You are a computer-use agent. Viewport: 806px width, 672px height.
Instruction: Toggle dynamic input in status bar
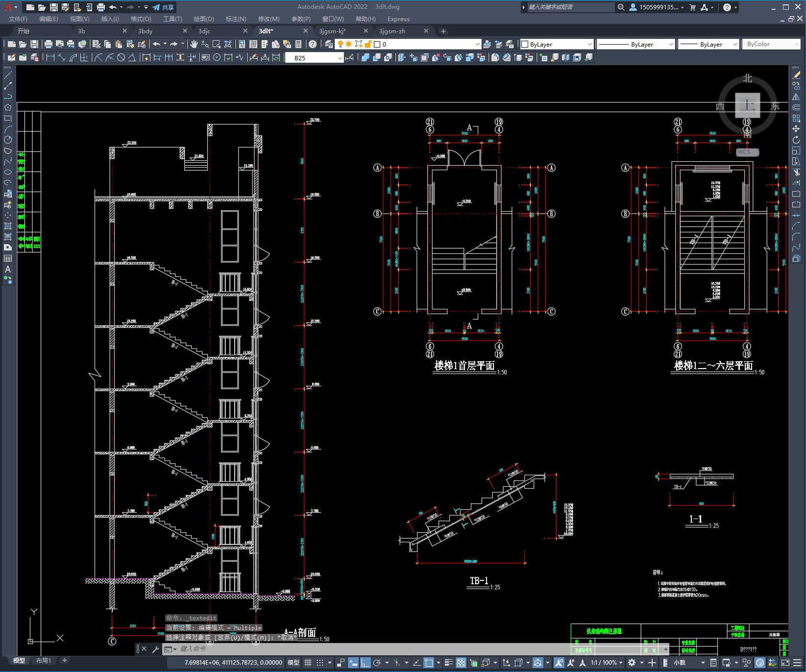tap(353, 663)
